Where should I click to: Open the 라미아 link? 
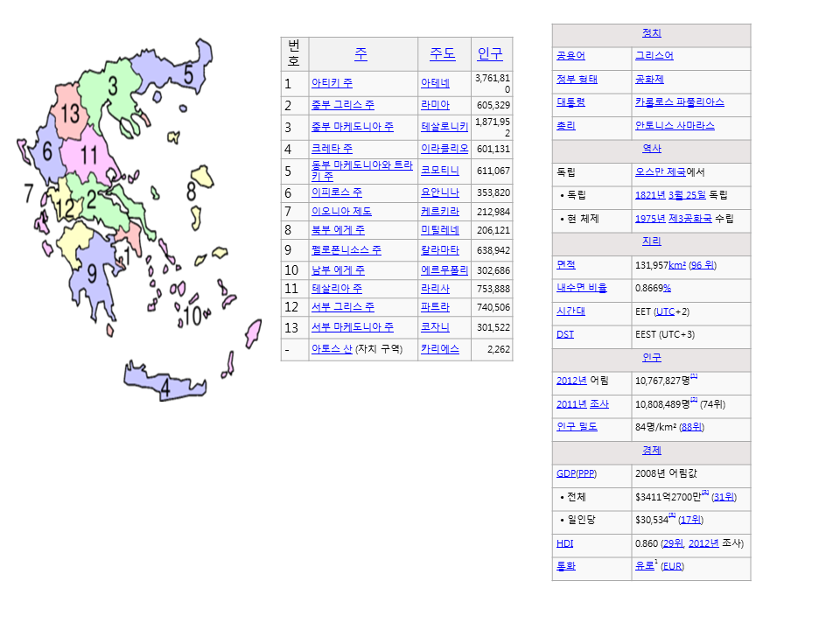pos(435,105)
